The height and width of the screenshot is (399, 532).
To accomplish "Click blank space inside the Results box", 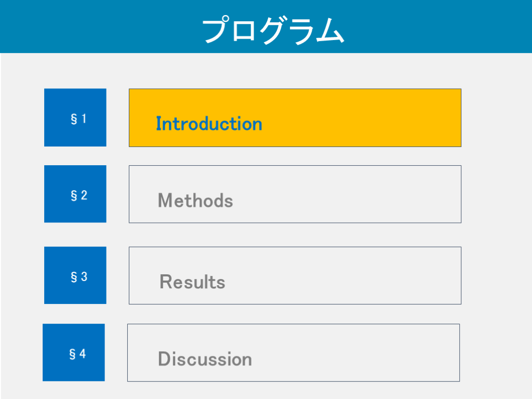I will (x=364, y=275).
